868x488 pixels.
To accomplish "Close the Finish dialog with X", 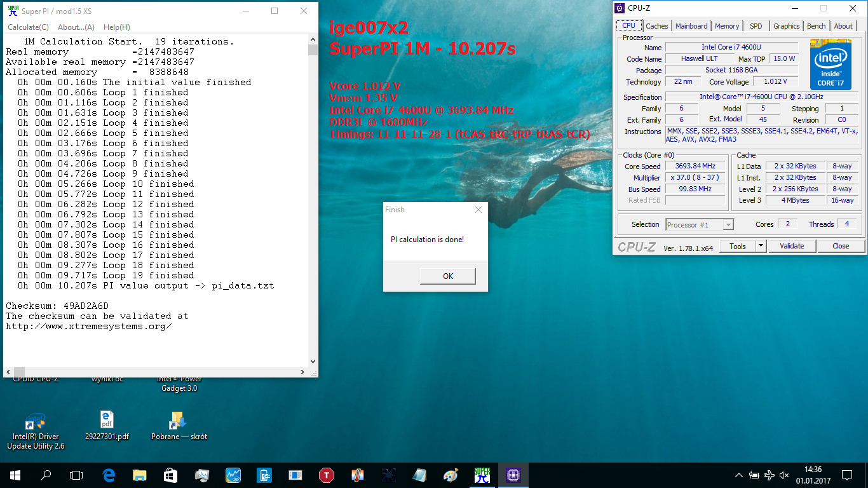I will pos(478,210).
